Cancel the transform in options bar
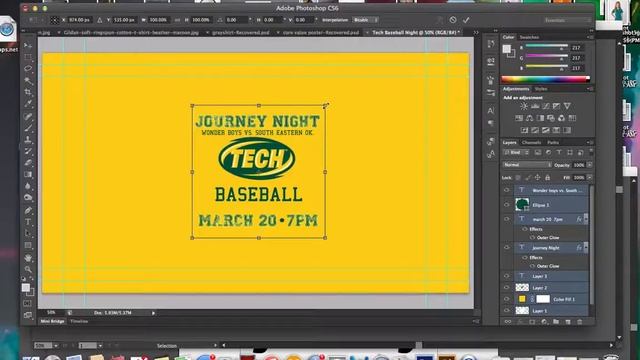 coord(453,20)
